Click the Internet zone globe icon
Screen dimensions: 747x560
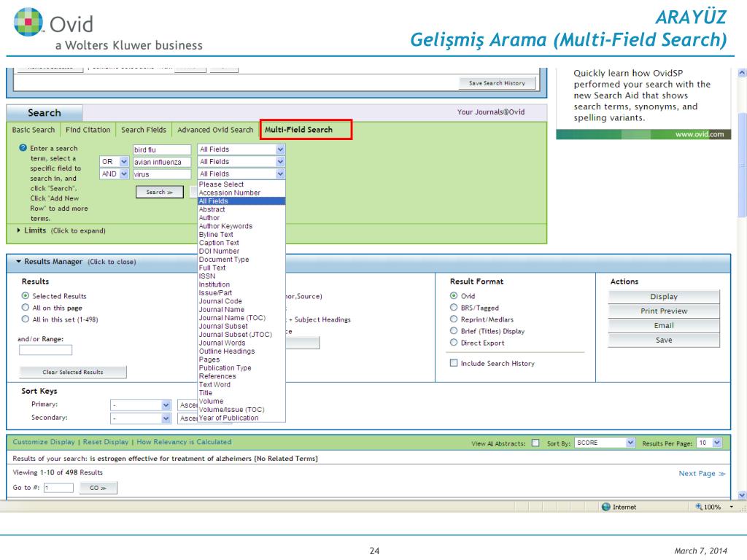(606, 507)
